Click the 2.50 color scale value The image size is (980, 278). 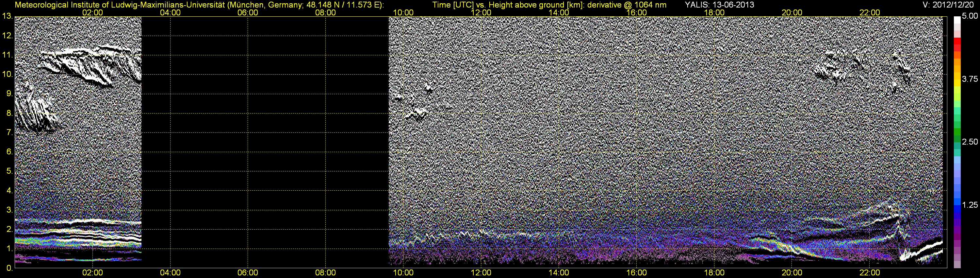[970, 142]
